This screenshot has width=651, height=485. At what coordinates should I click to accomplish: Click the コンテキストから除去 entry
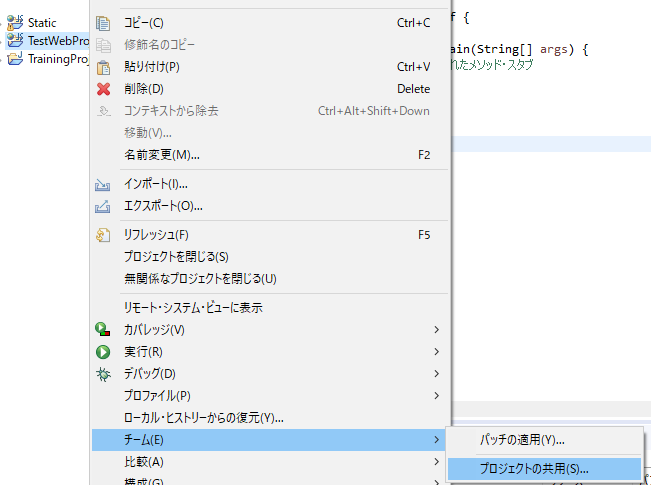click(x=270, y=111)
